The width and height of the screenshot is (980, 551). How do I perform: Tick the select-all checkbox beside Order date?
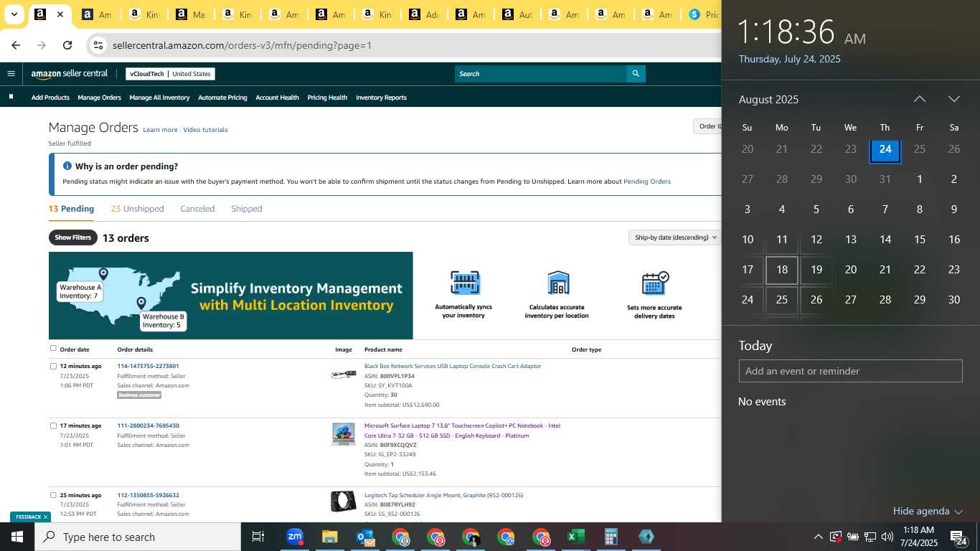click(x=53, y=349)
